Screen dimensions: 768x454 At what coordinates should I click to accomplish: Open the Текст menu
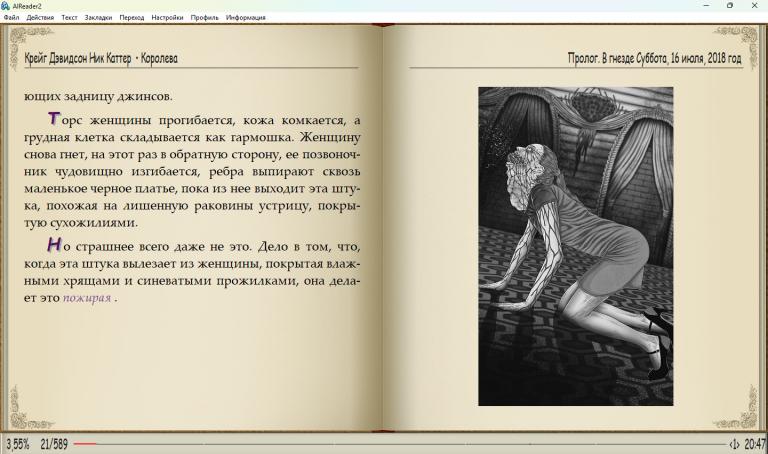[x=69, y=17]
